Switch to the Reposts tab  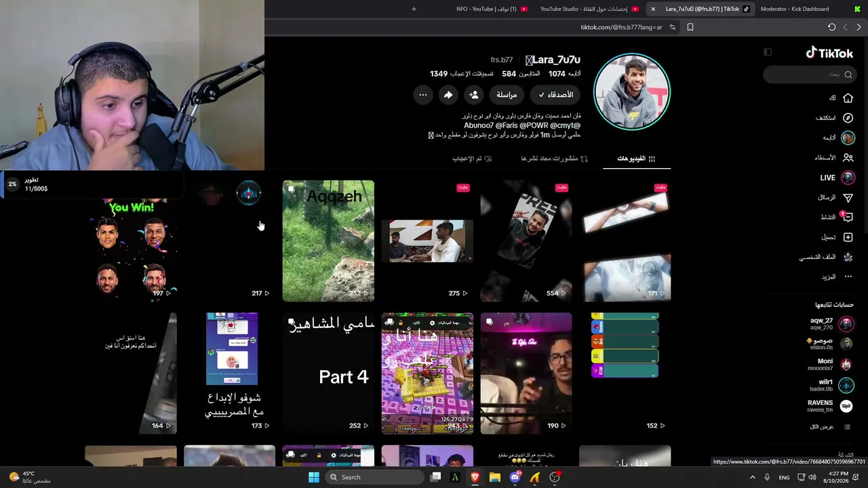pos(554,159)
